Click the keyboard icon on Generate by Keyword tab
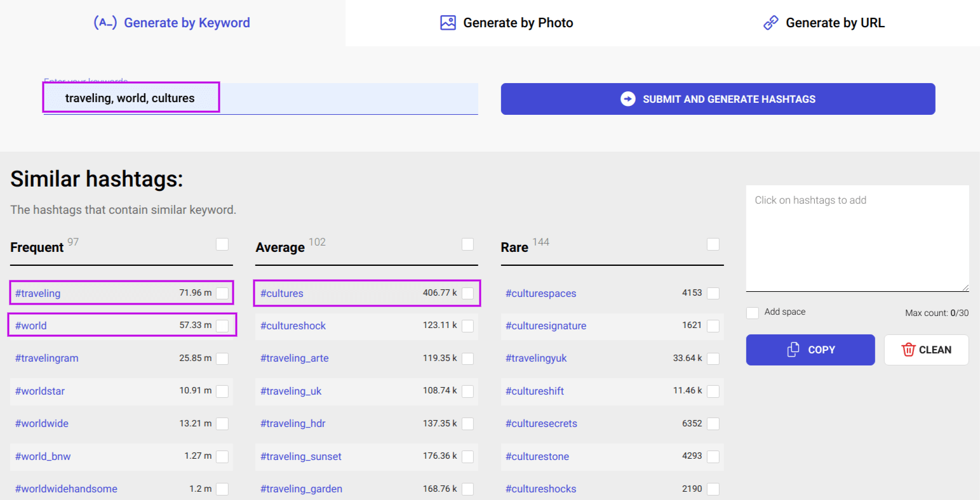 [106, 22]
